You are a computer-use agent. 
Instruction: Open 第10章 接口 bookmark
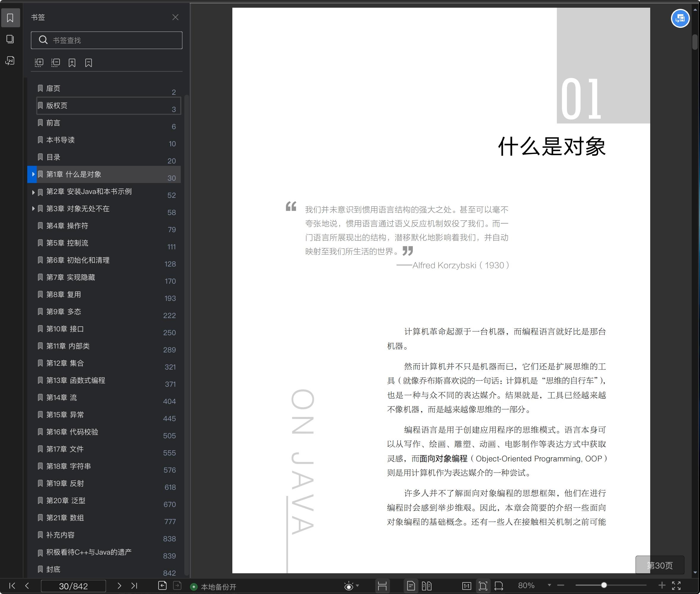pos(108,329)
